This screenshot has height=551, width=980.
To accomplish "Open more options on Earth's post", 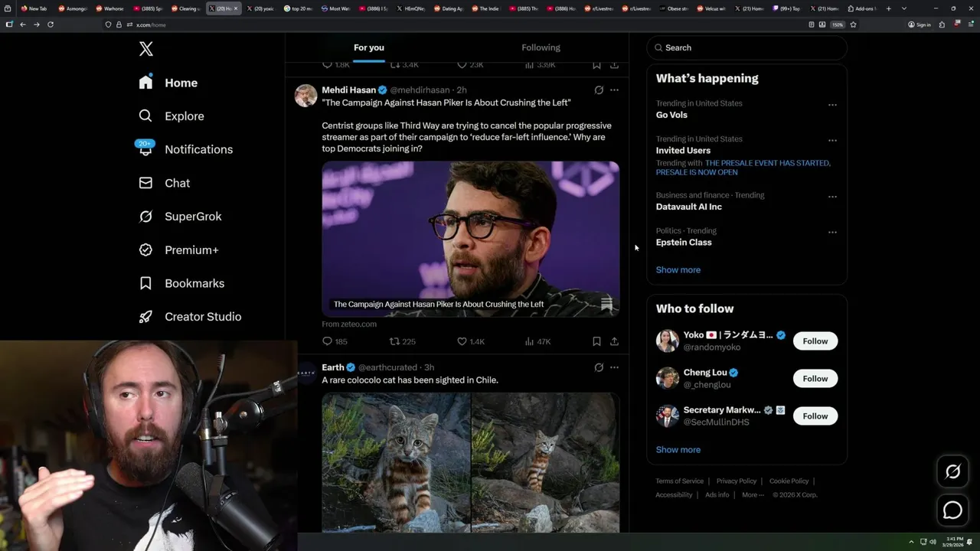I will [x=614, y=367].
